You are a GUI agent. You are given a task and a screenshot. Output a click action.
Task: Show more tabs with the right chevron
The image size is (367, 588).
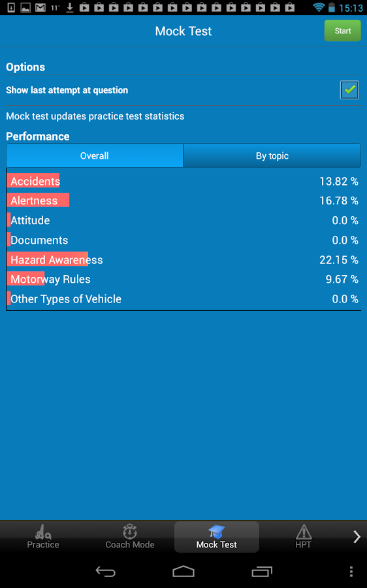[357, 536]
